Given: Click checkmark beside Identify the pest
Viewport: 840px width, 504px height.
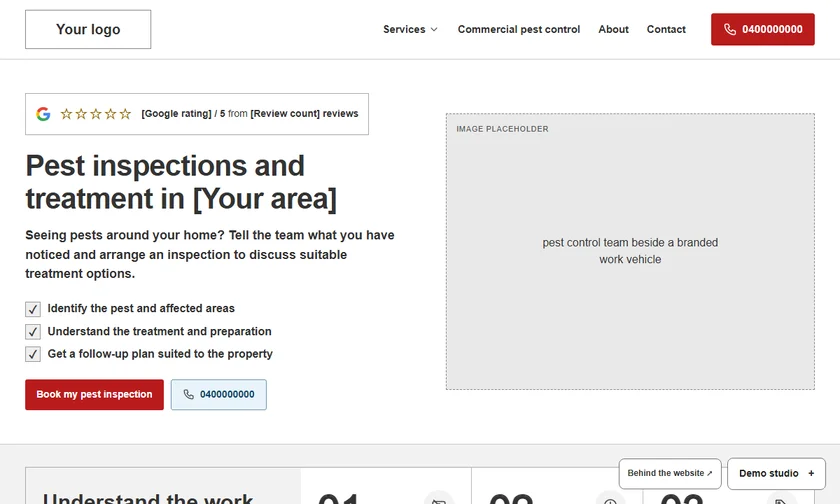Looking at the screenshot, I should pos(33,309).
